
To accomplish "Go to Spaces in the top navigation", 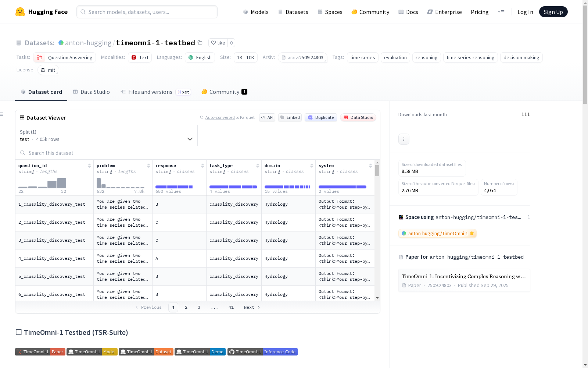I will coord(330,12).
